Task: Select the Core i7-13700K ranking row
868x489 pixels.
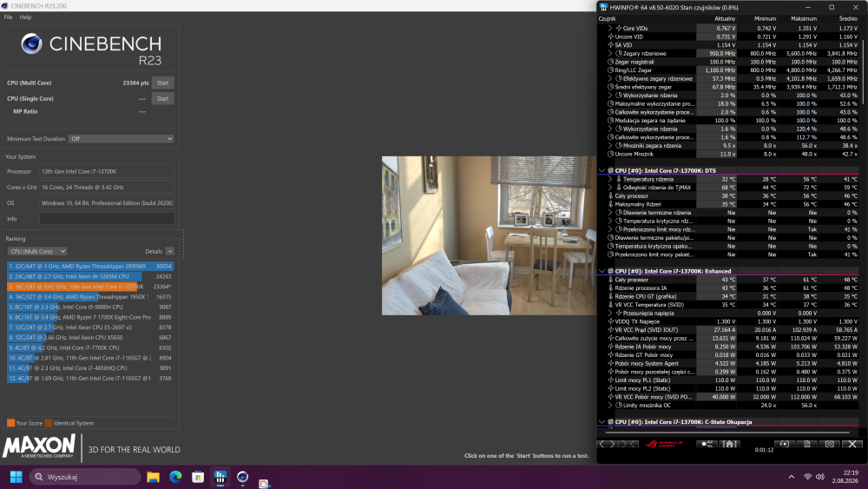Action: (90, 287)
